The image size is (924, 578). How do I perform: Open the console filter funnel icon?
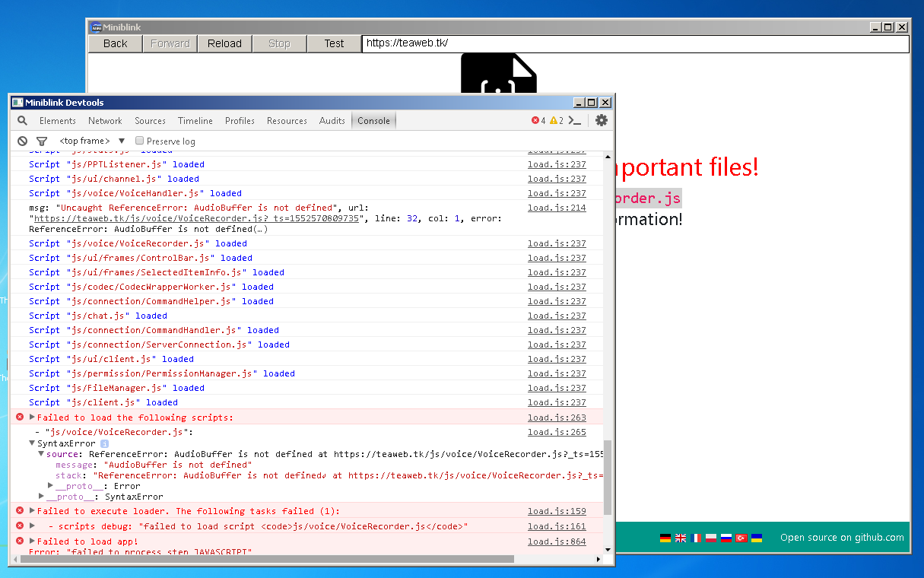(x=42, y=141)
